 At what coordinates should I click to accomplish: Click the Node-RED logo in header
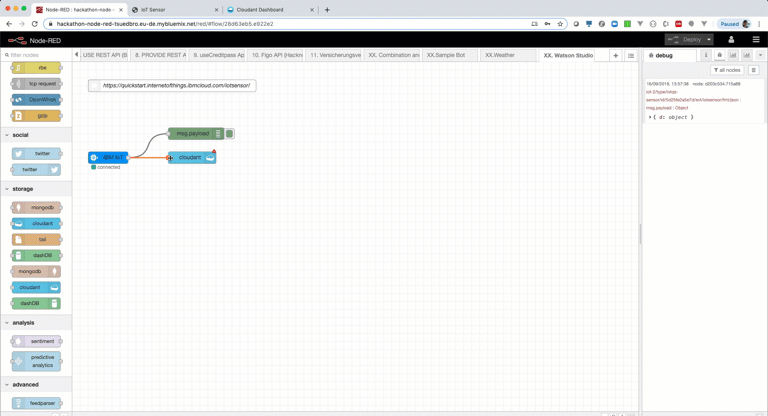[x=34, y=41]
